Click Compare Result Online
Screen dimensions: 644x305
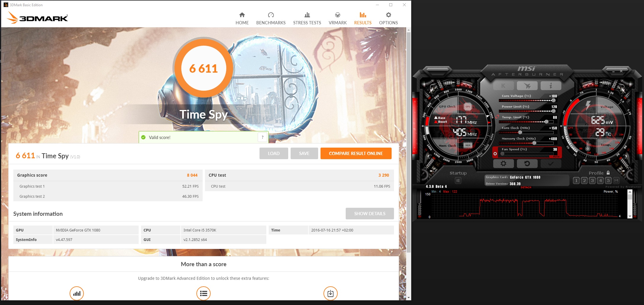[x=356, y=153]
